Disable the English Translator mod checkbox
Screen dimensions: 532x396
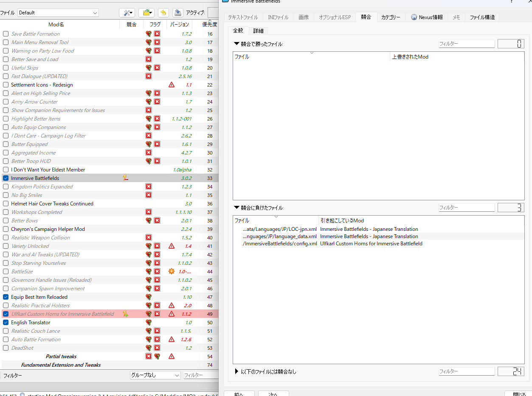tap(6, 322)
